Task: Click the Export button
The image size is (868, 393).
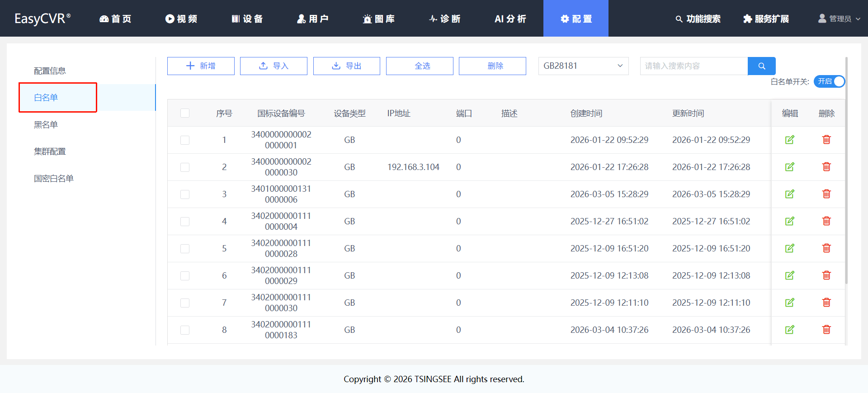Action: [x=347, y=66]
